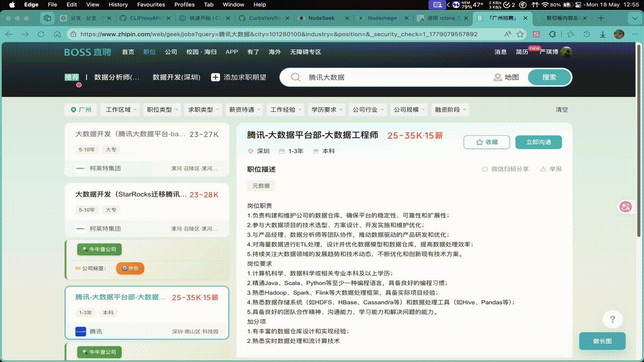Add this page to favourites star
Viewport: 644px width, 362px height.
(520, 34)
